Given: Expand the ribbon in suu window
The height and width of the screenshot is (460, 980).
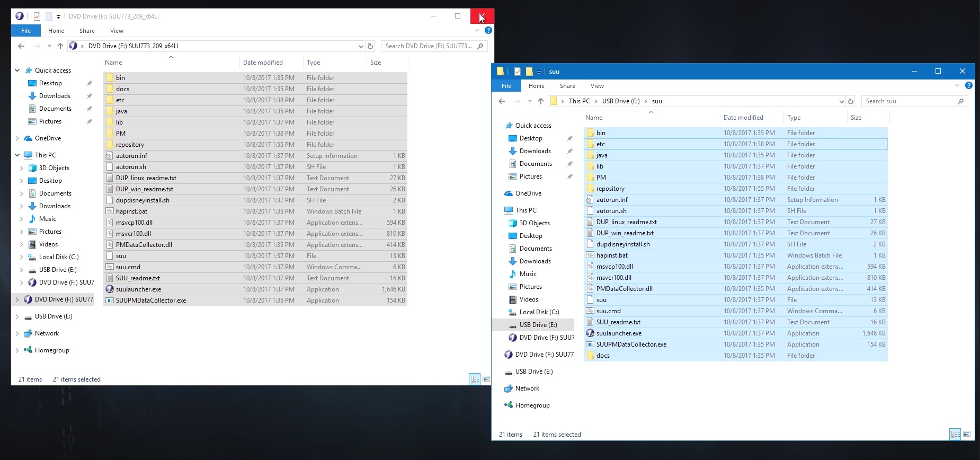Looking at the screenshot, I should coord(957,85).
